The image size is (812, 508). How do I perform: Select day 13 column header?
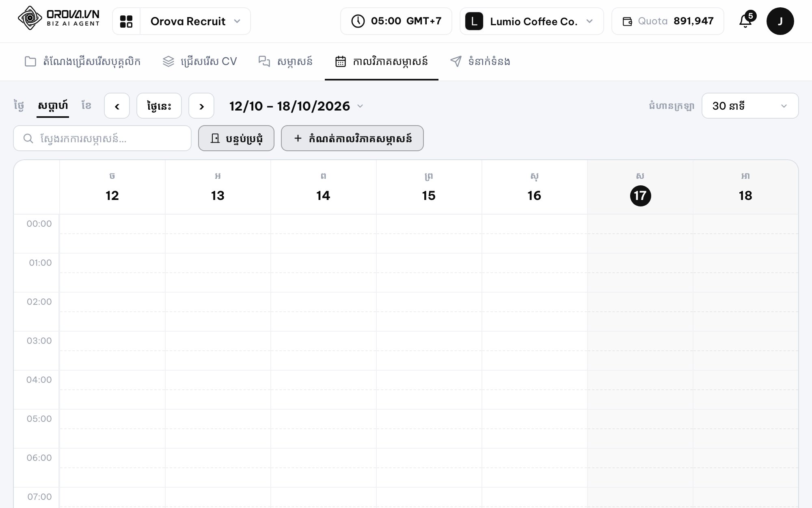pyautogui.click(x=218, y=187)
